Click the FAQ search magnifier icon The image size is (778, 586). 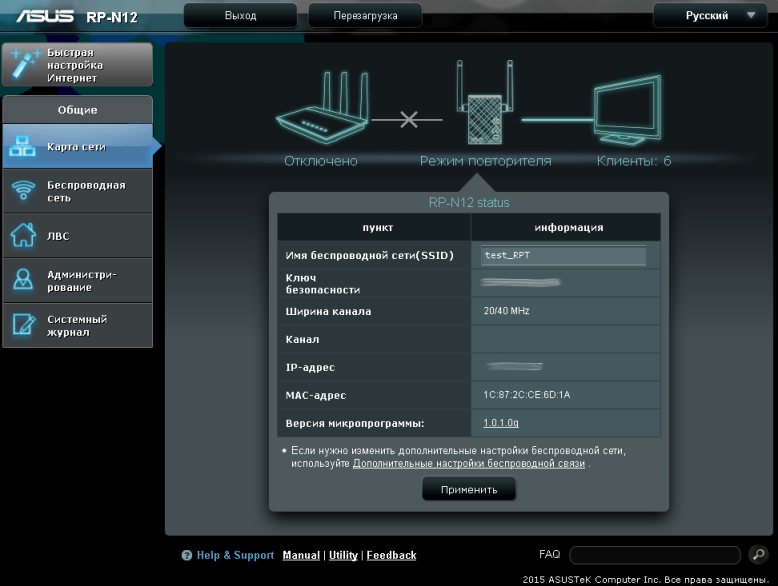point(758,554)
